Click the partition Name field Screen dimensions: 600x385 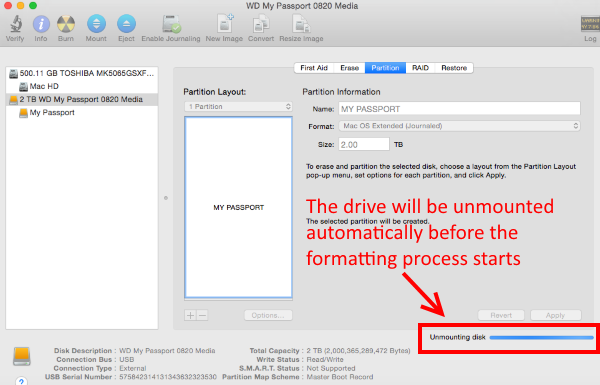(x=459, y=109)
